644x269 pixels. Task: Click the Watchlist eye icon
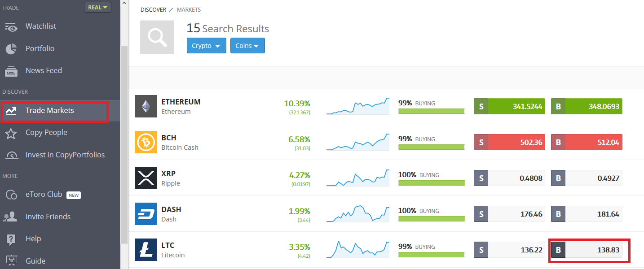pyautogui.click(x=11, y=27)
